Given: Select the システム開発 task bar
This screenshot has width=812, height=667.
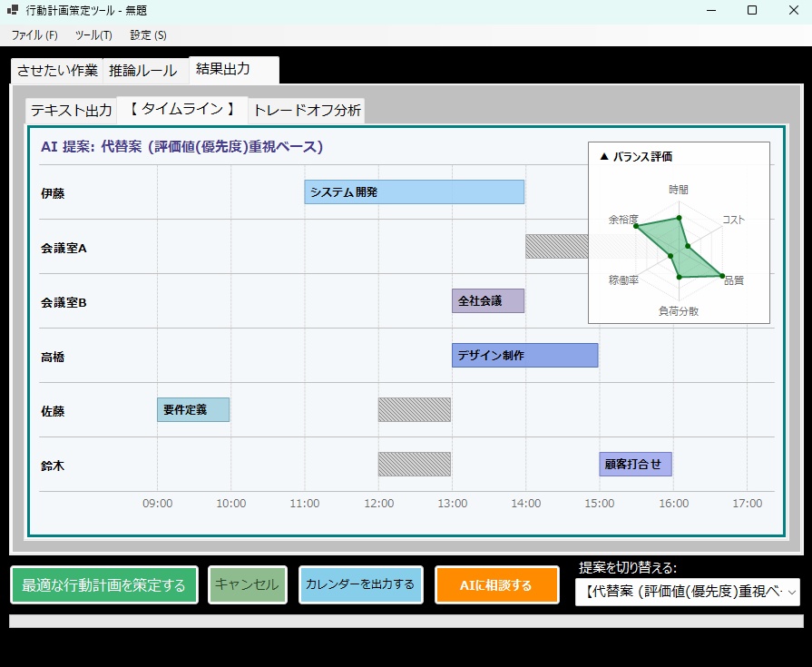Looking at the screenshot, I should 415,192.
